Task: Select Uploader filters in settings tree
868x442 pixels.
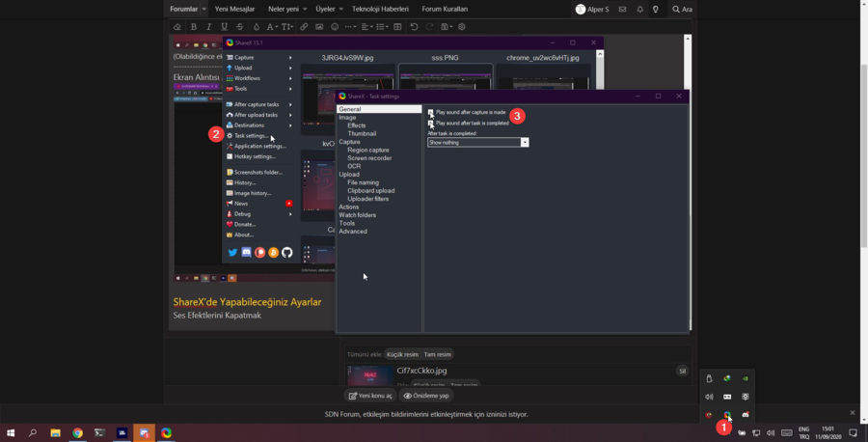Action: click(367, 198)
